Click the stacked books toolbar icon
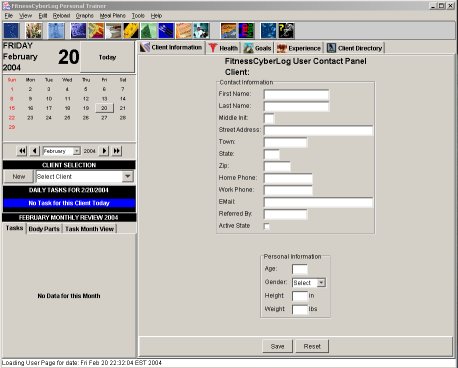Image resolution: width=458 pixels, height=368 pixels. click(x=114, y=31)
